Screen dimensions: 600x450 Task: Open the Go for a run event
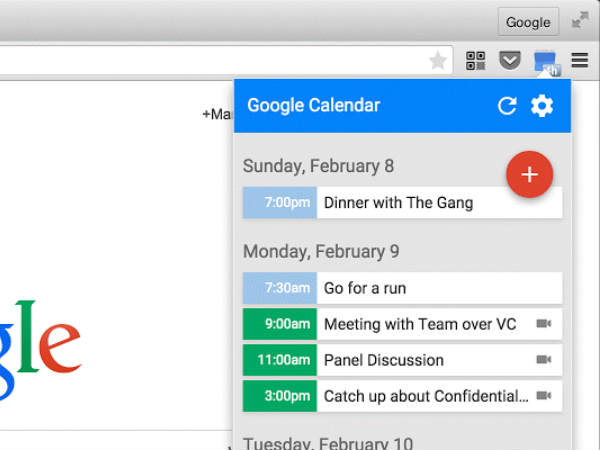tap(365, 288)
